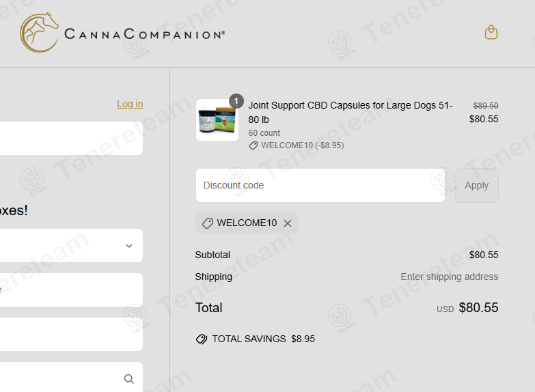The width and height of the screenshot is (535, 392).
Task: Focus the Discount code input field
Action: coord(320,185)
